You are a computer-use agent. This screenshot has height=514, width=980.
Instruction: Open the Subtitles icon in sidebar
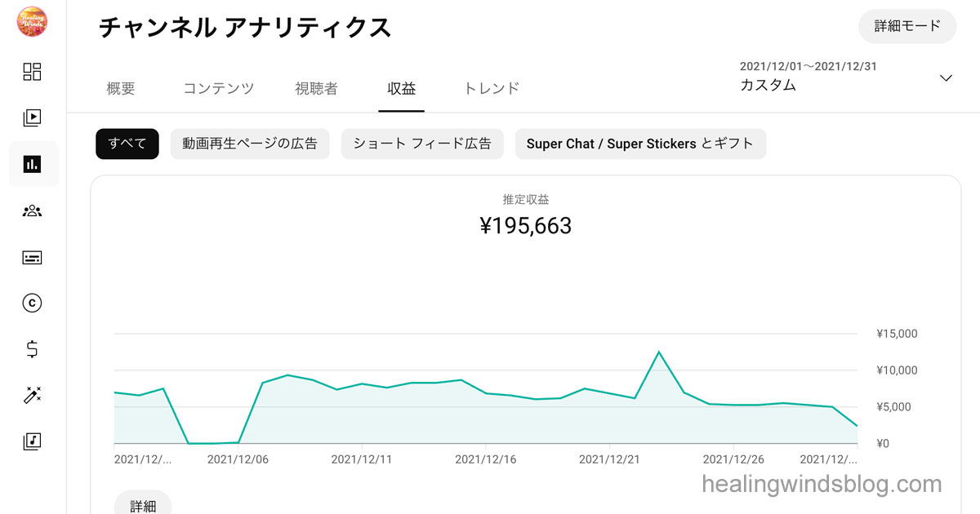(32, 258)
